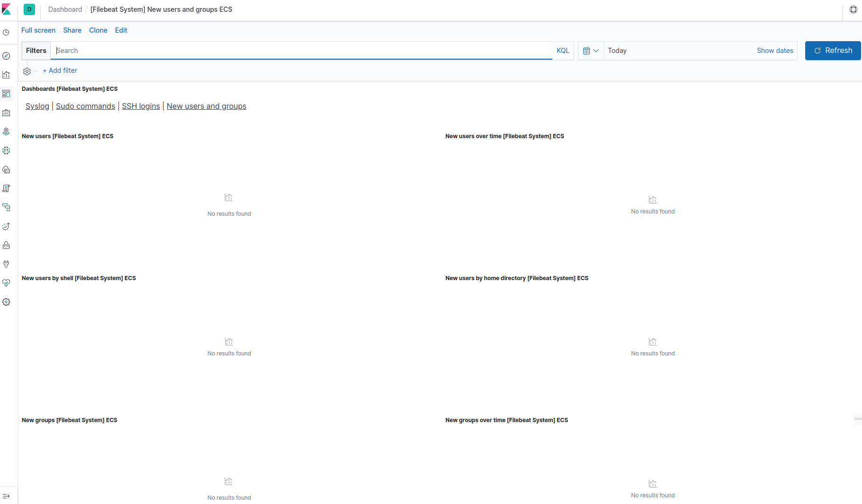862x504 pixels.
Task: Open Dev Tools from the sidebar
Action: pos(6,264)
